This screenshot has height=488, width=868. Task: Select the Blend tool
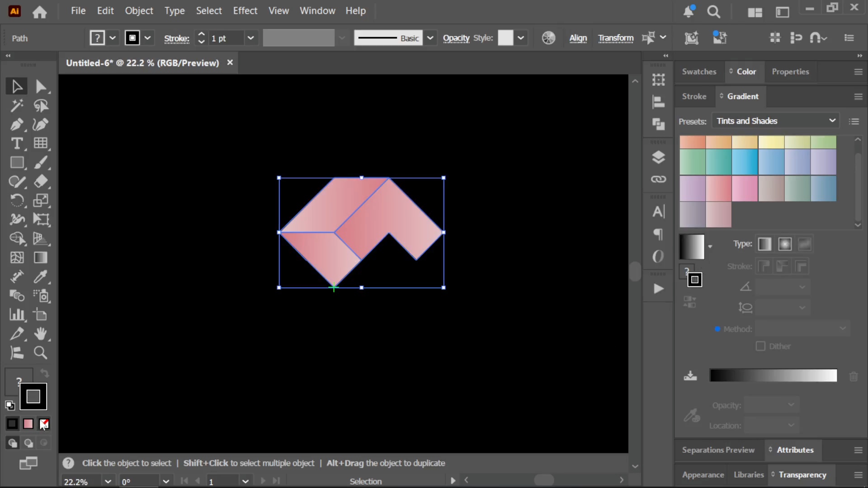click(x=17, y=296)
